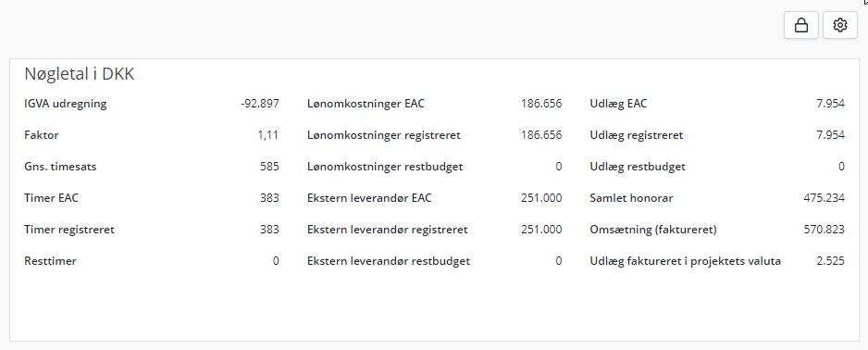
Task: Select the Ekstern leverandør registreret label
Action: click(388, 230)
